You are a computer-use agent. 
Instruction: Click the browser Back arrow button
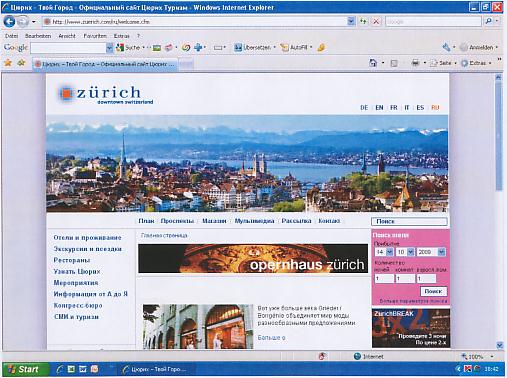click(x=9, y=22)
